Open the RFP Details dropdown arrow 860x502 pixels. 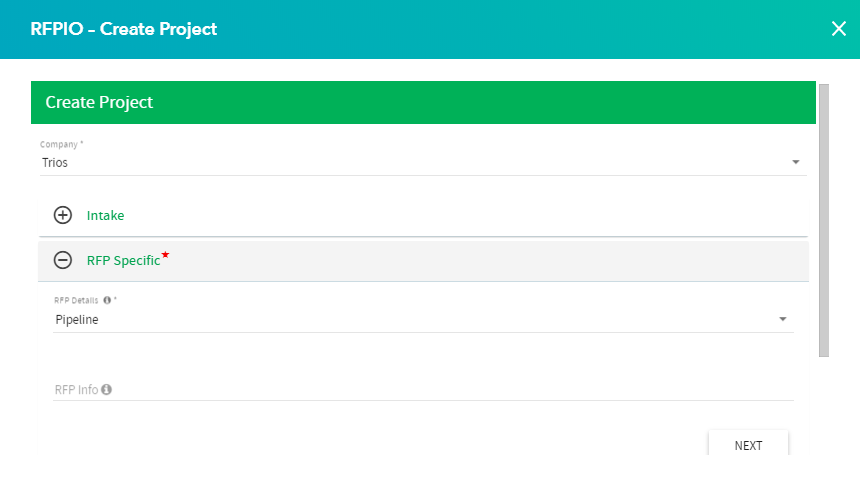pos(783,319)
